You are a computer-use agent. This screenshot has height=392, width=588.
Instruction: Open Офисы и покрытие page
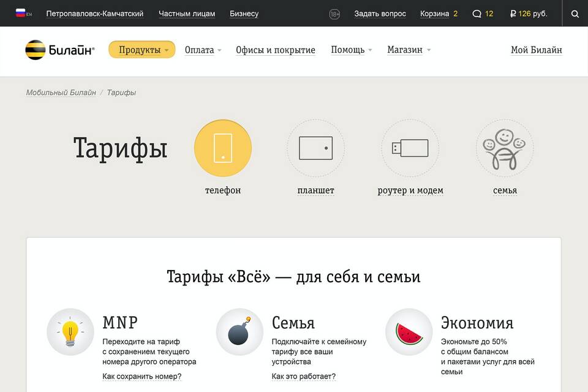pos(276,50)
